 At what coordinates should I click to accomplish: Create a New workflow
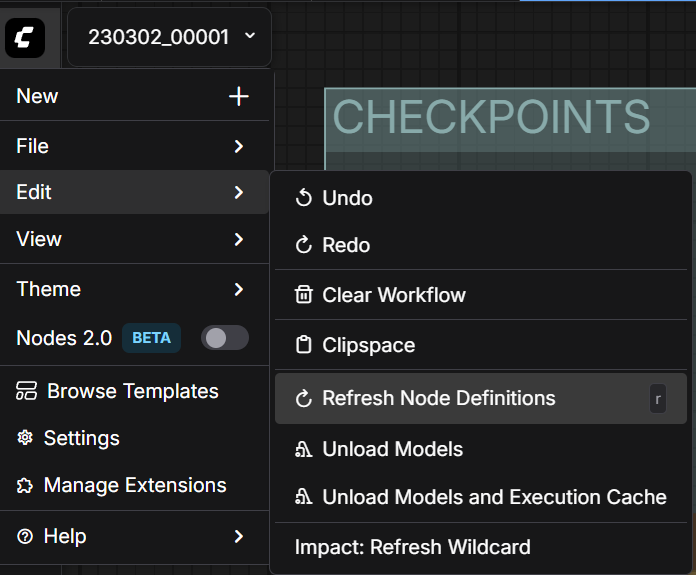pos(134,96)
